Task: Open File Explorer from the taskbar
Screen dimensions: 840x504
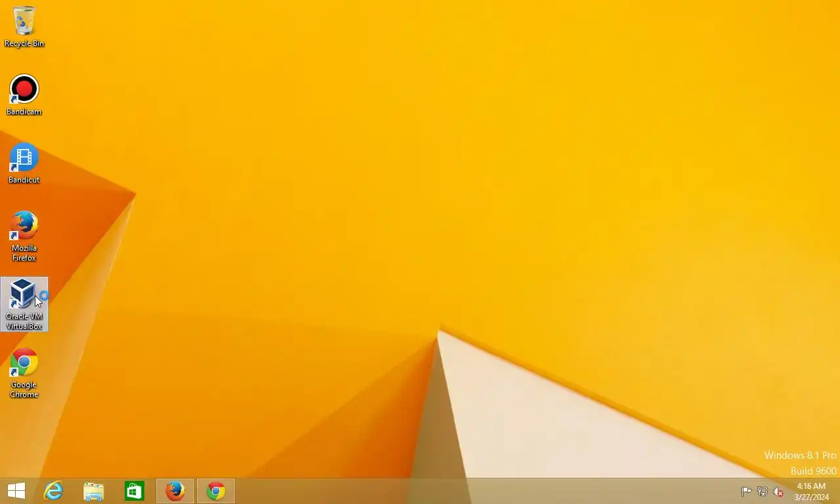Action: [94, 491]
